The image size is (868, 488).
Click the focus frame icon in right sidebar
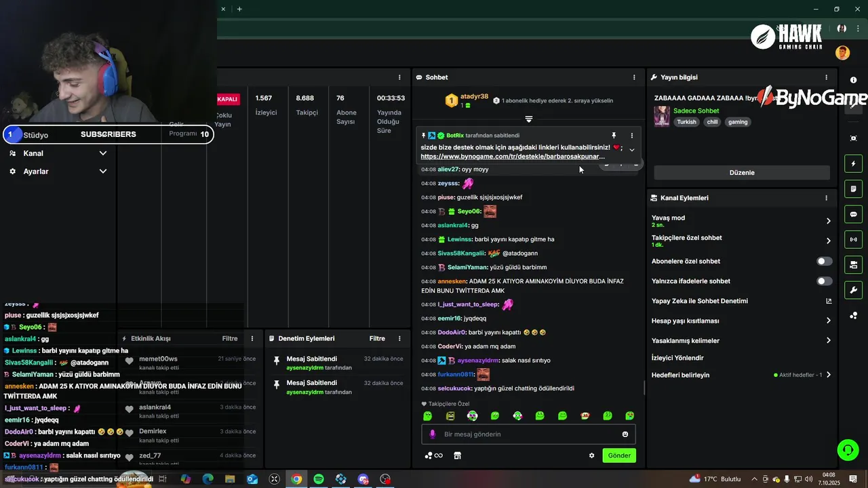point(853,138)
